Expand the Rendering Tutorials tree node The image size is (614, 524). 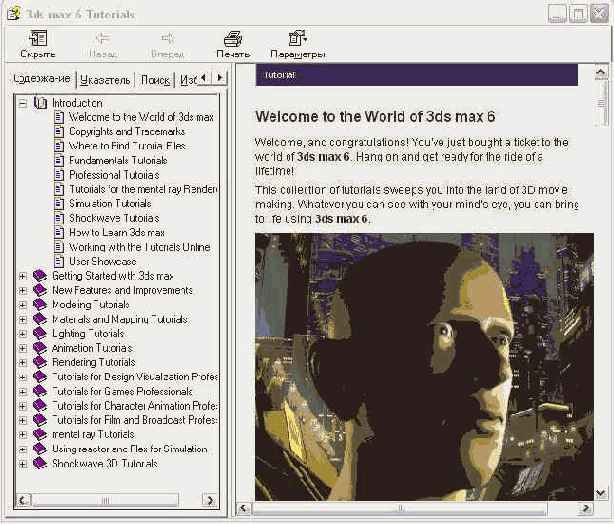tap(23, 362)
